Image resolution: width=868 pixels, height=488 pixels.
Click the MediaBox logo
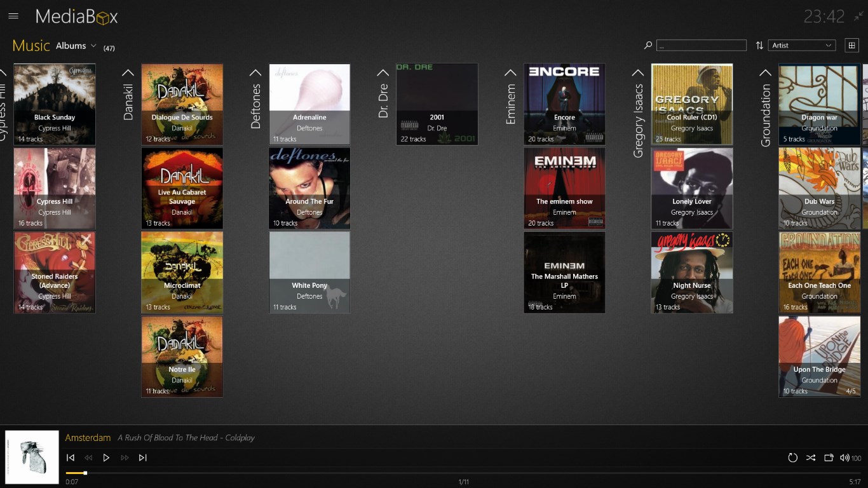click(x=76, y=17)
